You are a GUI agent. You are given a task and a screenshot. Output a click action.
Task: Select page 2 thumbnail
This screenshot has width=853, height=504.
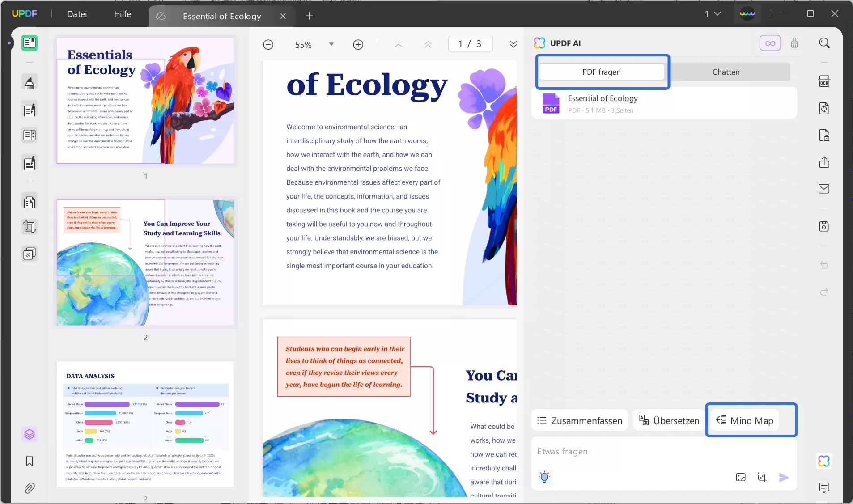145,263
